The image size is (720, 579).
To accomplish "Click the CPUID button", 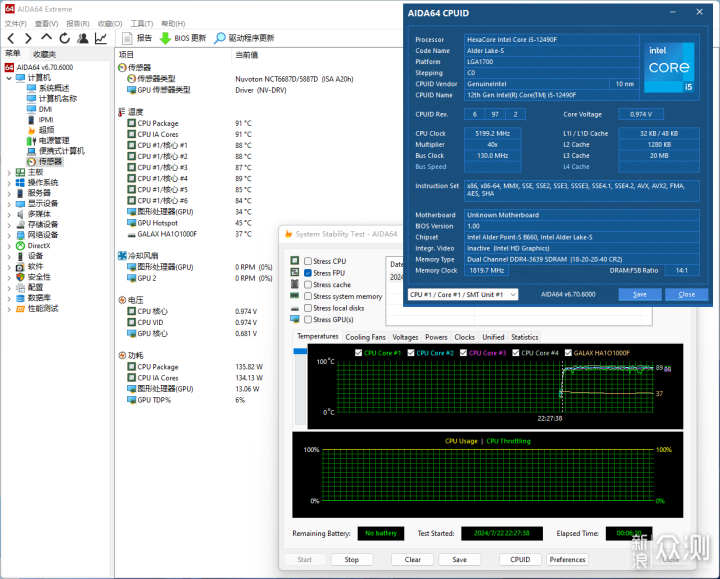I will (520, 560).
